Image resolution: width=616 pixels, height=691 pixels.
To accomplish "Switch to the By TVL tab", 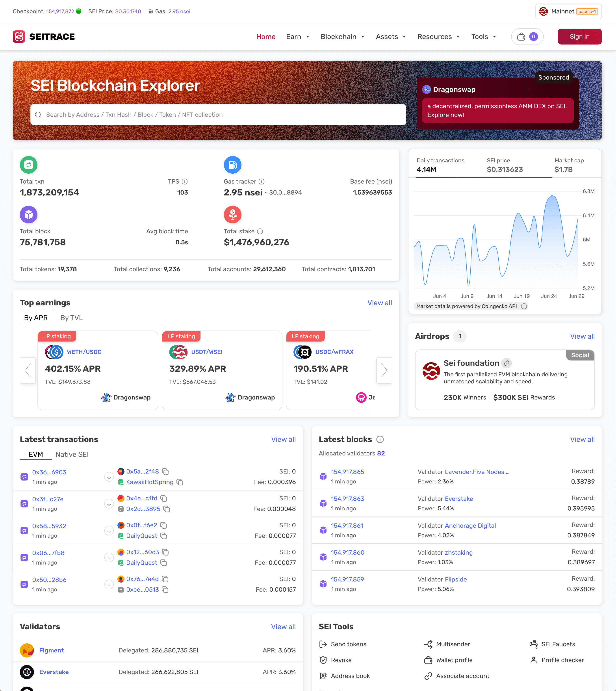I will 71,318.
